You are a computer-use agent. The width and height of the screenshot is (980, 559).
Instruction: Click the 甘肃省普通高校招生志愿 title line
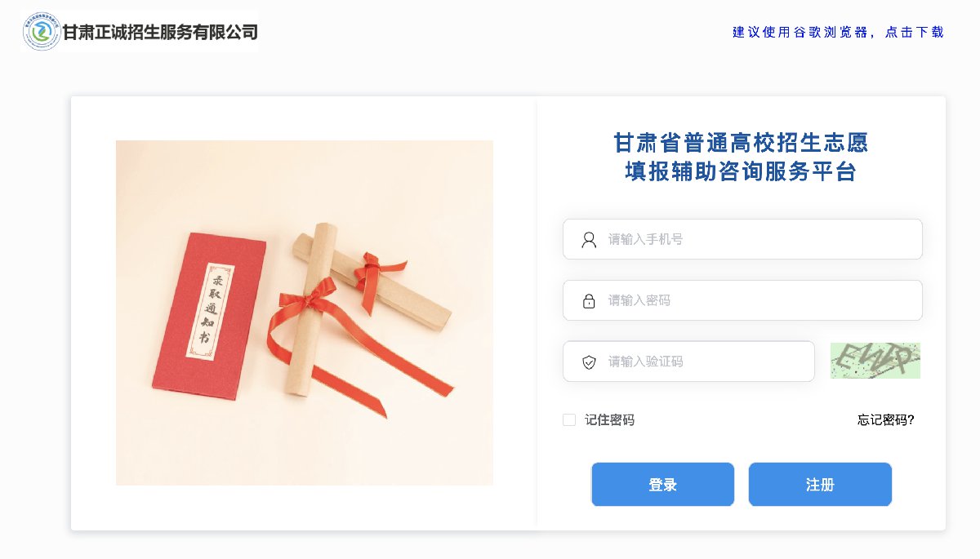click(x=741, y=143)
